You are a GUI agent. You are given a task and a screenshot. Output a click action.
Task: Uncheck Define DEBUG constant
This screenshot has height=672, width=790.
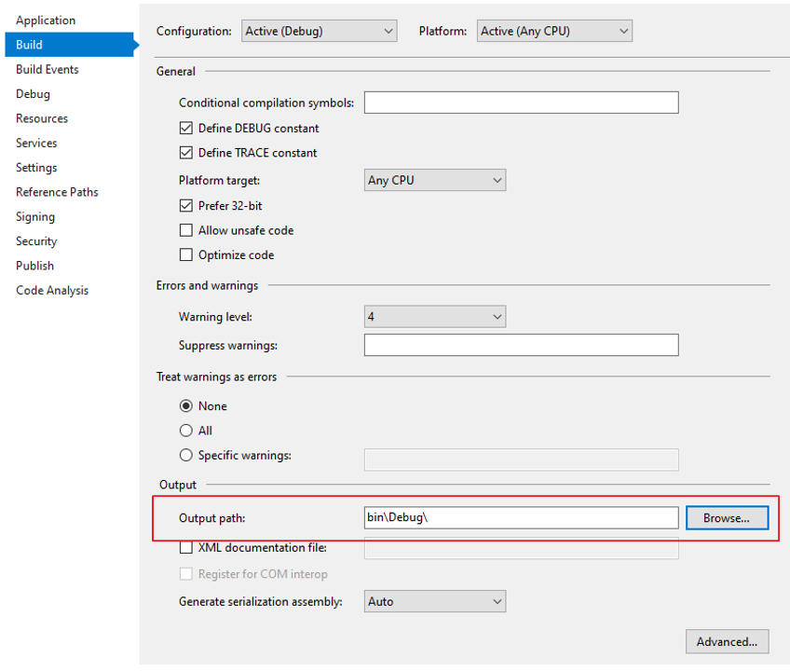click(186, 128)
